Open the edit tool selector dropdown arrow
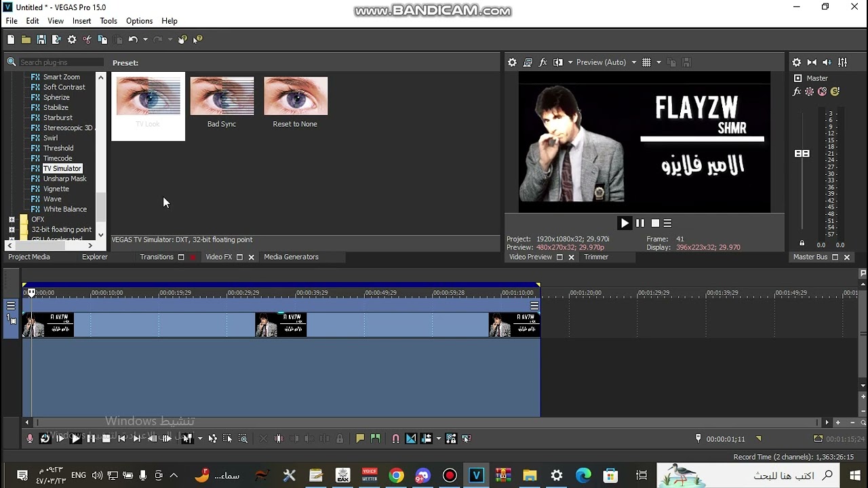868x488 pixels. (x=200, y=439)
